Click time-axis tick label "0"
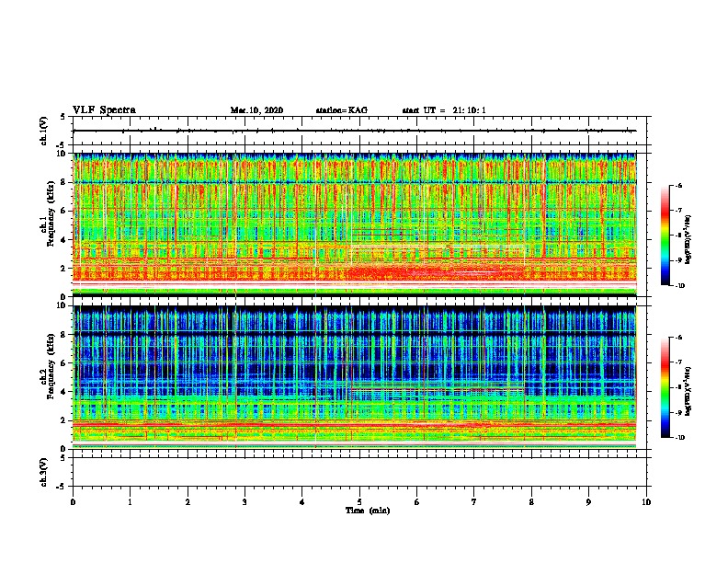Image resolution: width=728 pixels, height=563 pixels. [73, 502]
